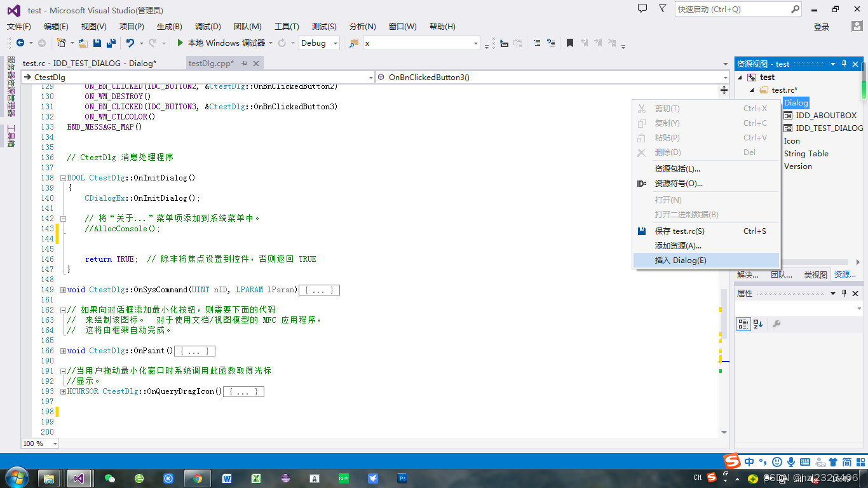868x488 pixels.
Task: Open the Resource View window options arrow
Action: click(x=833, y=64)
